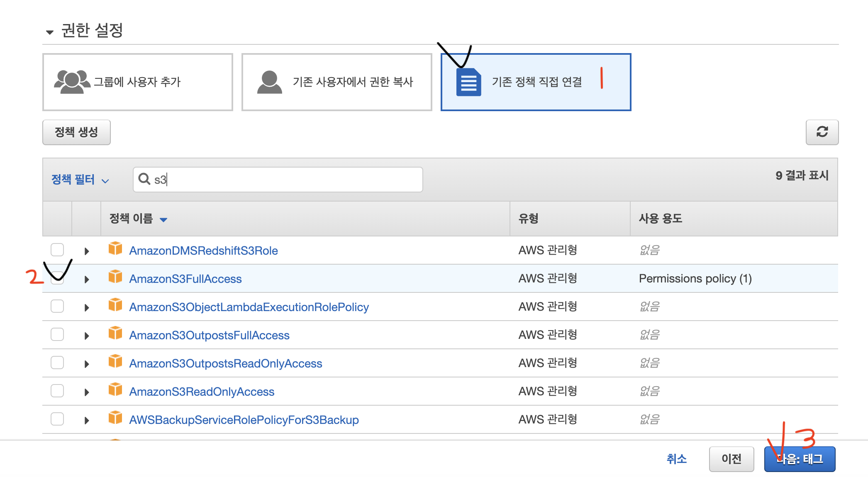This screenshot has height=477, width=868.
Task: Check the AmazonS3FullAccess policy checkbox
Action: coord(57,278)
